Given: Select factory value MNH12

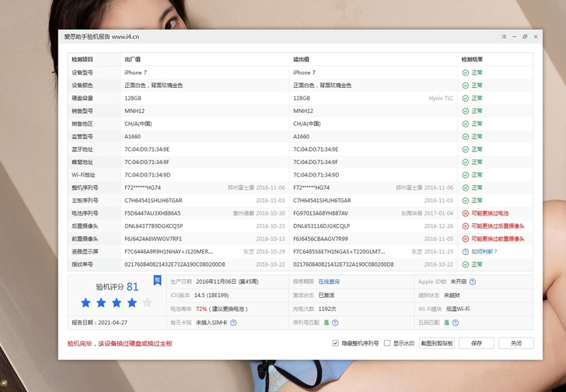Looking at the screenshot, I should 135,111.
